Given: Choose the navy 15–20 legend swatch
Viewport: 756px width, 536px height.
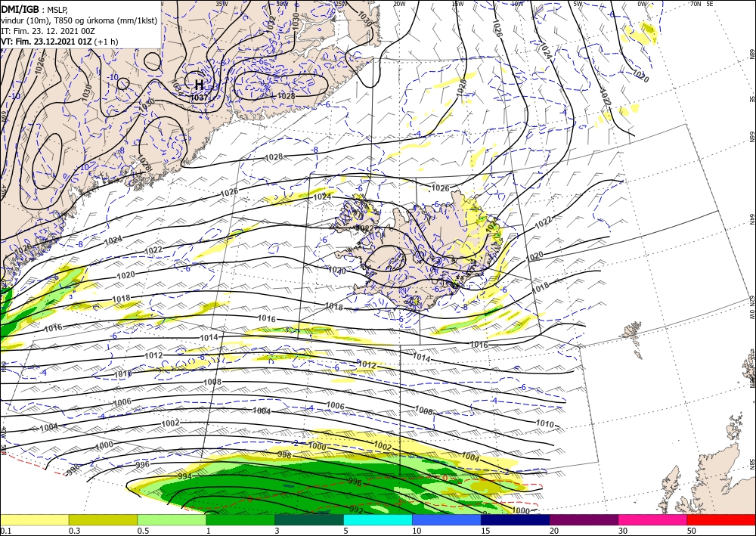Looking at the screenshot, I should (516, 519).
